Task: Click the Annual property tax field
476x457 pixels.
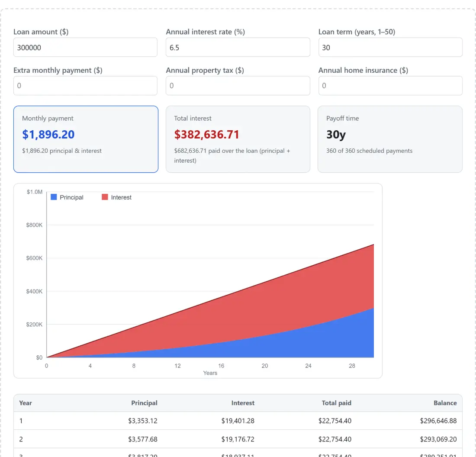Action: (238, 86)
